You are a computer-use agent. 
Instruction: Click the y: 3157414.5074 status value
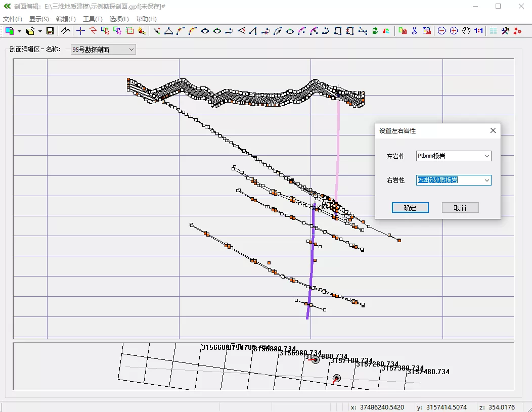click(x=442, y=407)
